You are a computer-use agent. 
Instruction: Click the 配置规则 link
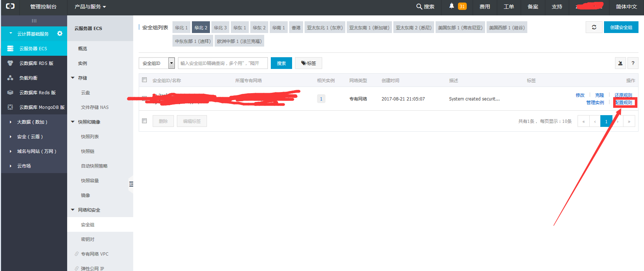[624, 103]
